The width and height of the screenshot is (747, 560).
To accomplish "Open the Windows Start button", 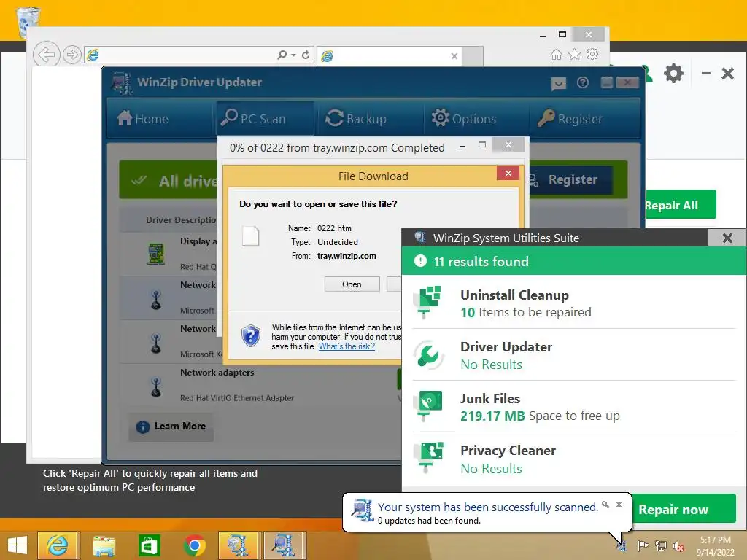I will point(18,545).
